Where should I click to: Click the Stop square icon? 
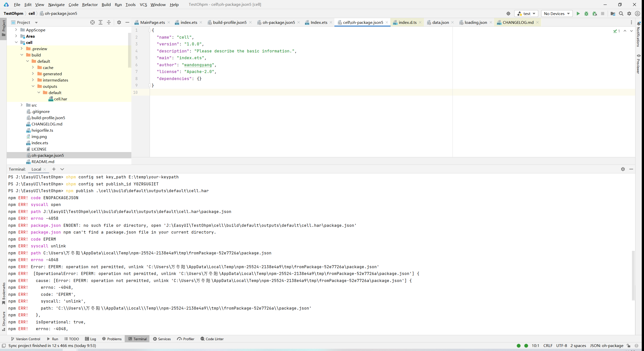603,14
